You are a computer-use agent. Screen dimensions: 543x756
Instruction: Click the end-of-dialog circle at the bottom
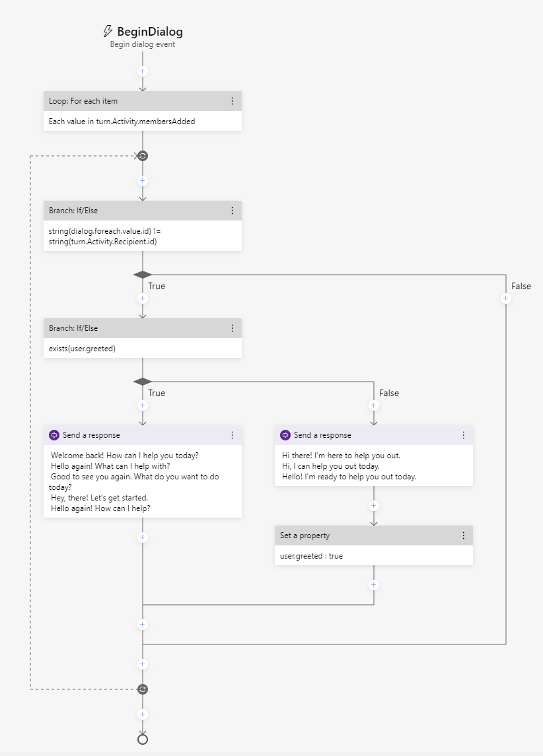(142, 739)
